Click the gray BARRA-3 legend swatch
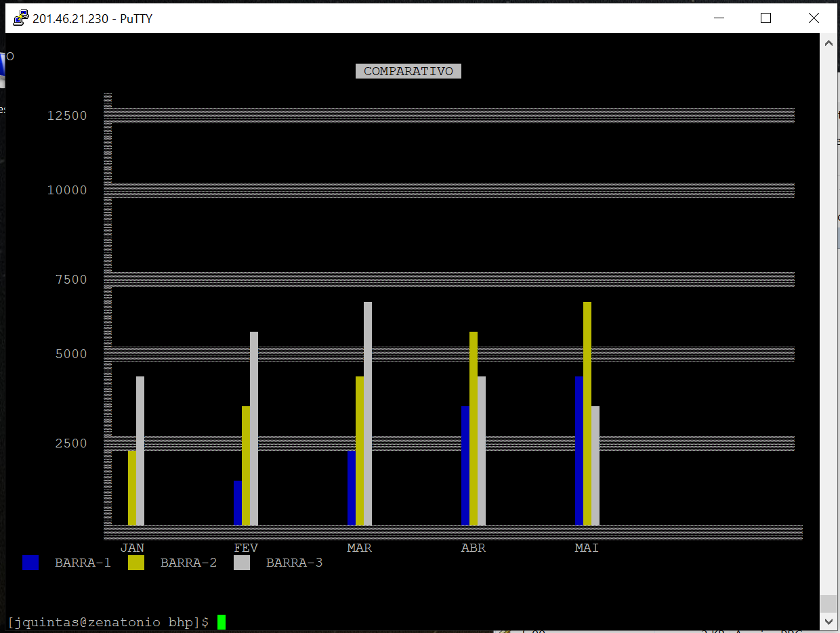 click(242, 563)
